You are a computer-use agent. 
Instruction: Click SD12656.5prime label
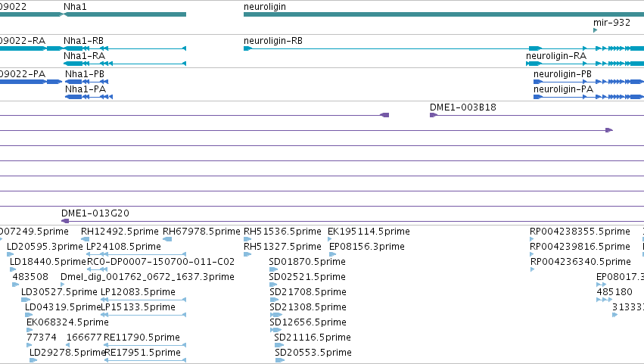[308, 322]
